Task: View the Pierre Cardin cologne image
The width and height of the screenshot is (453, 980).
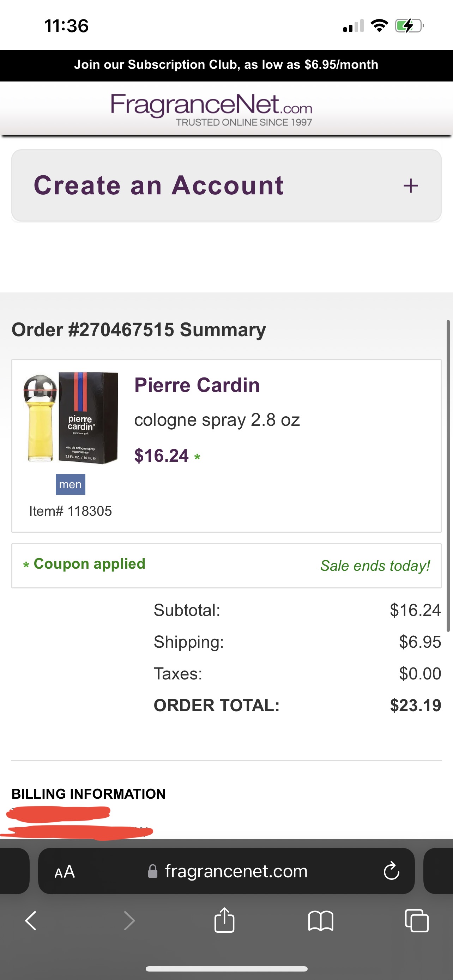Action: (x=71, y=417)
